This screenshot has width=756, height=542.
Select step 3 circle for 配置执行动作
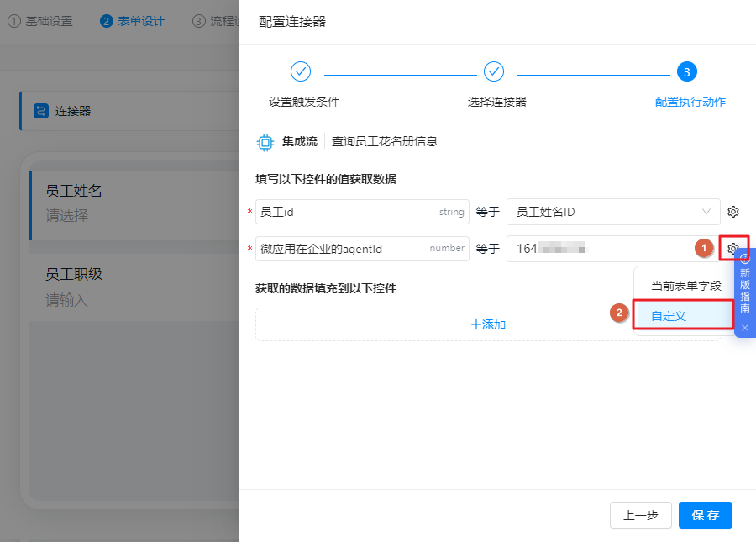coord(687,71)
